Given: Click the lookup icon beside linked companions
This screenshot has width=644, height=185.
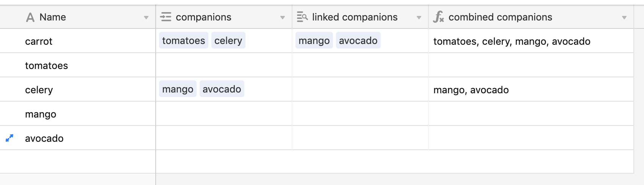Looking at the screenshot, I should (x=302, y=17).
